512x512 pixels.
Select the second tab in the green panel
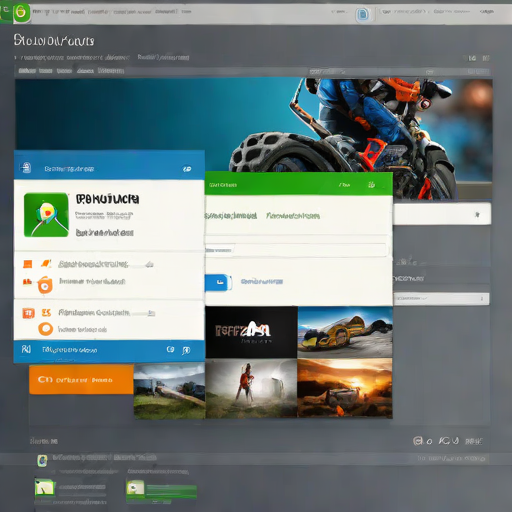293,216
